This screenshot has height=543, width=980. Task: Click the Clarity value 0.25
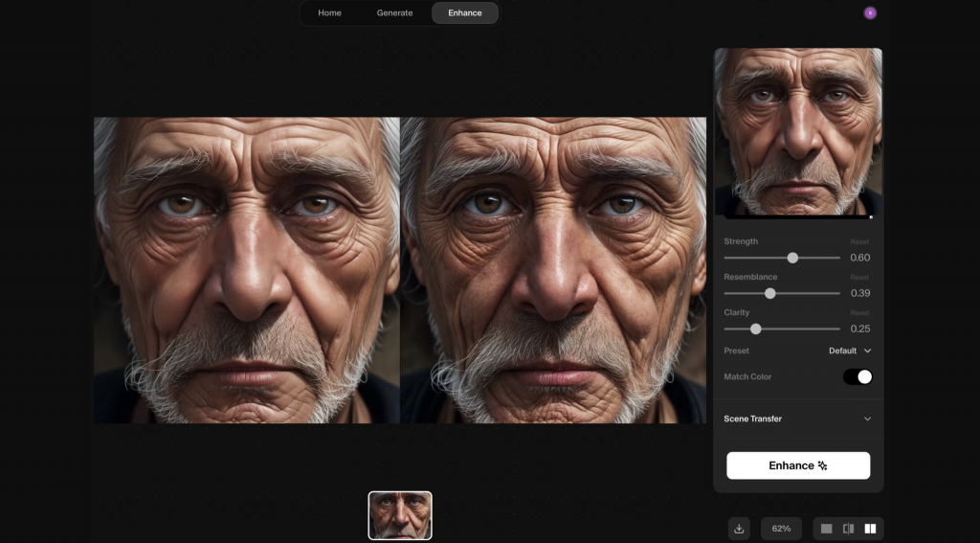click(860, 329)
